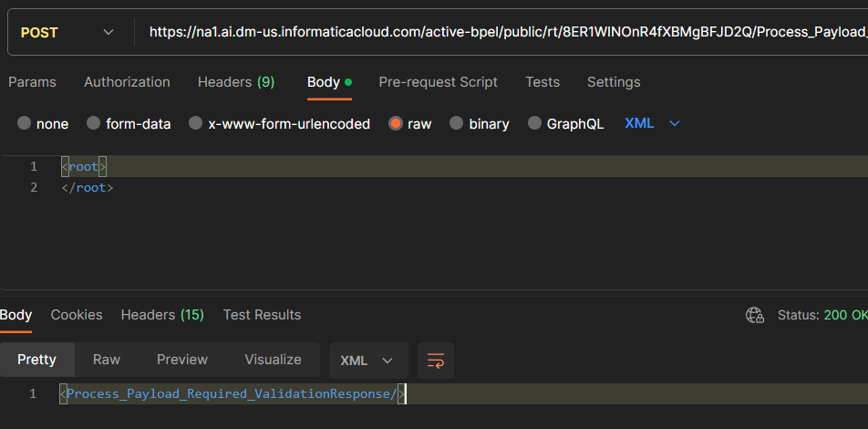Open the Params tab
The height and width of the screenshot is (429, 868).
pyautogui.click(x=32, y=82)
